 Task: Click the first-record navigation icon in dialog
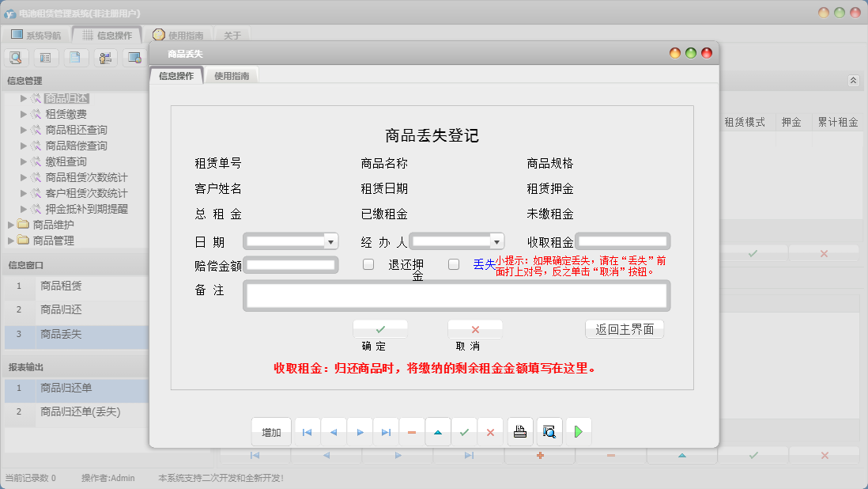307,431
